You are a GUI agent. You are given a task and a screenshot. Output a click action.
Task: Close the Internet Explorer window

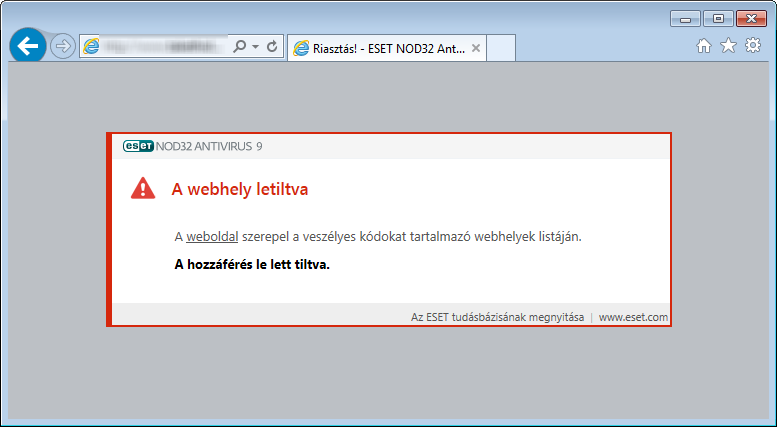point(751,19)
